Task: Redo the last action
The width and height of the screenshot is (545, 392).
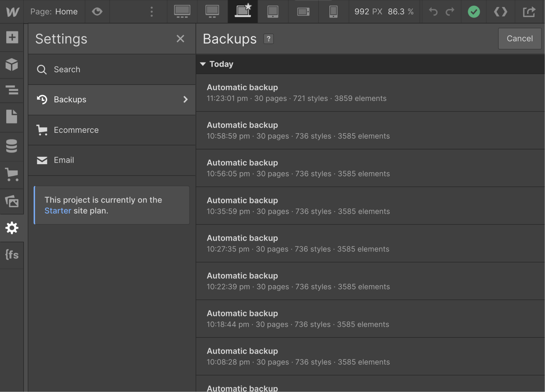Action: point(450,12)
